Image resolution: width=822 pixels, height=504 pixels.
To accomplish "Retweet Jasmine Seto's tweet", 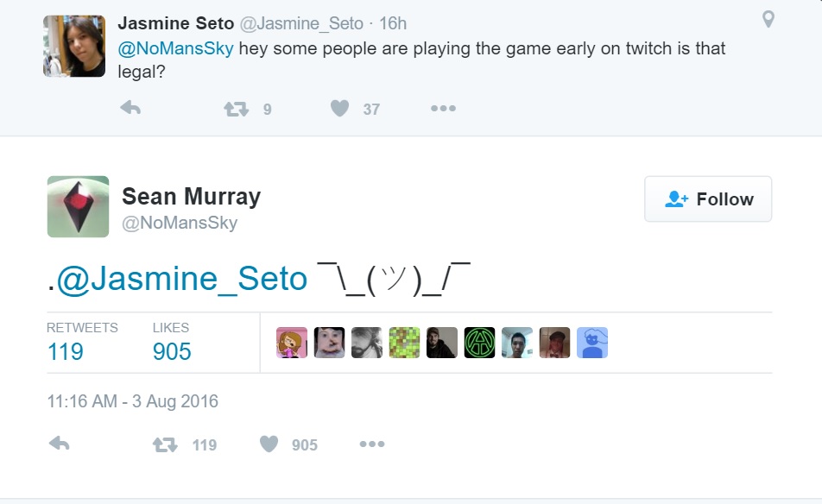I will point(236,109).
